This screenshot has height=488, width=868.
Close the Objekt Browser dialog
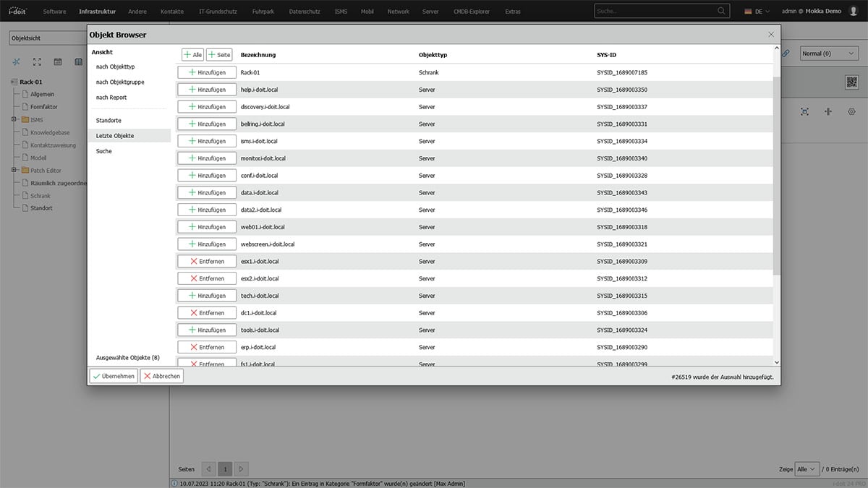(x=770, y=35)
